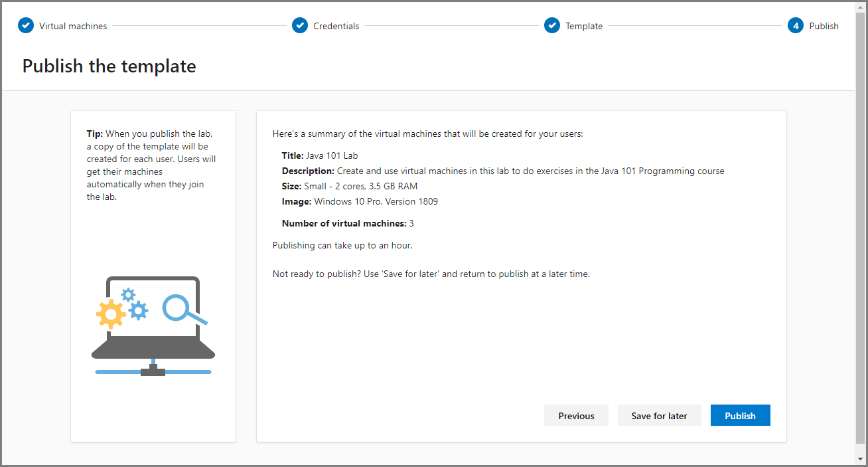The width and height of the screenshot is (868, 467).
Task: Select the Virtual machines step label
Action: click(x=73, y=26)
